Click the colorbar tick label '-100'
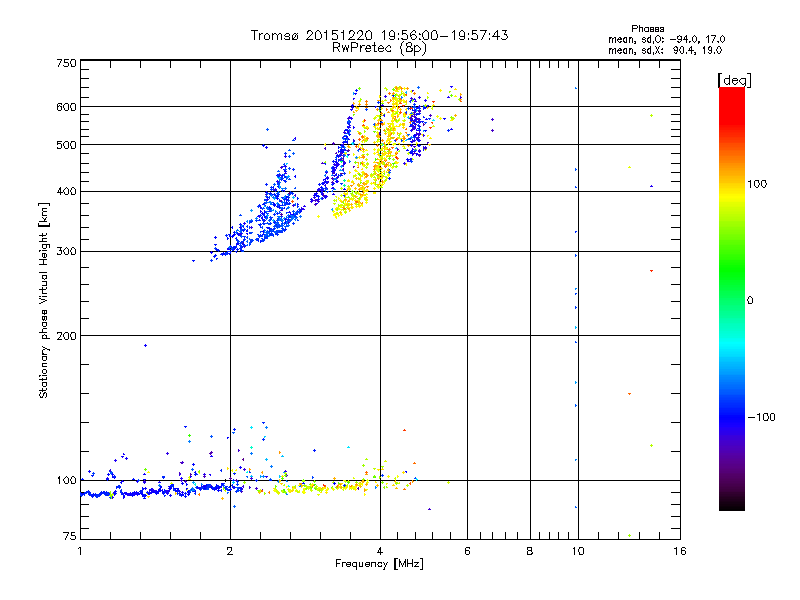Image resolution: width=800 pixels, height=600 pixels. point(761,417)
